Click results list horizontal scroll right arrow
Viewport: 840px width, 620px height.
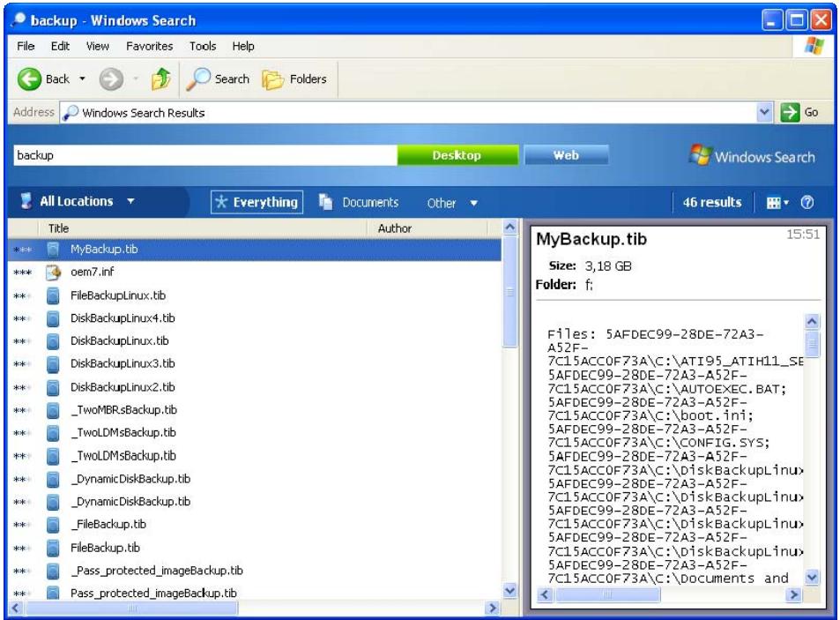click(x=491, y=609)
